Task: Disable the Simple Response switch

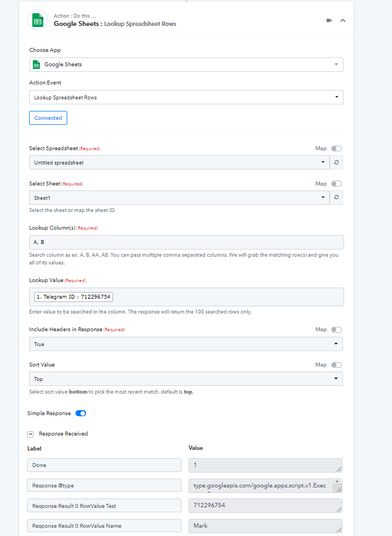Action: (81, 413)
